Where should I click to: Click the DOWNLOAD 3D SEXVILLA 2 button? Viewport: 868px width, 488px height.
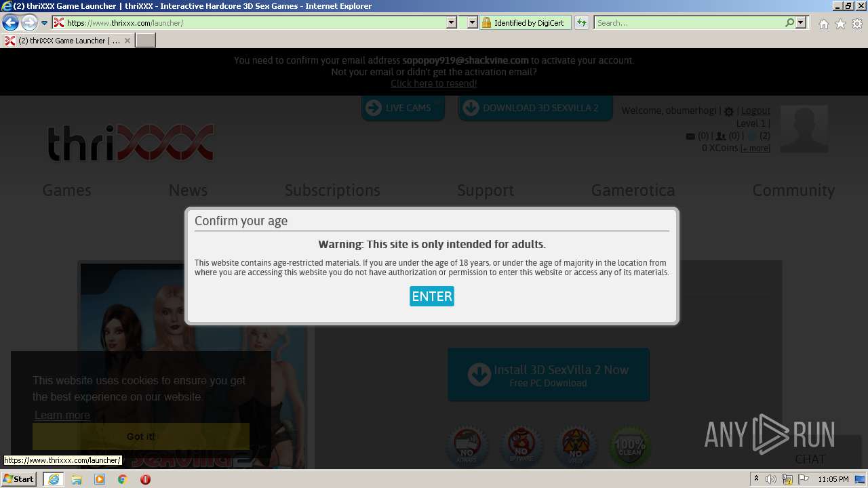pyautogui.click(x=535, y=108)
